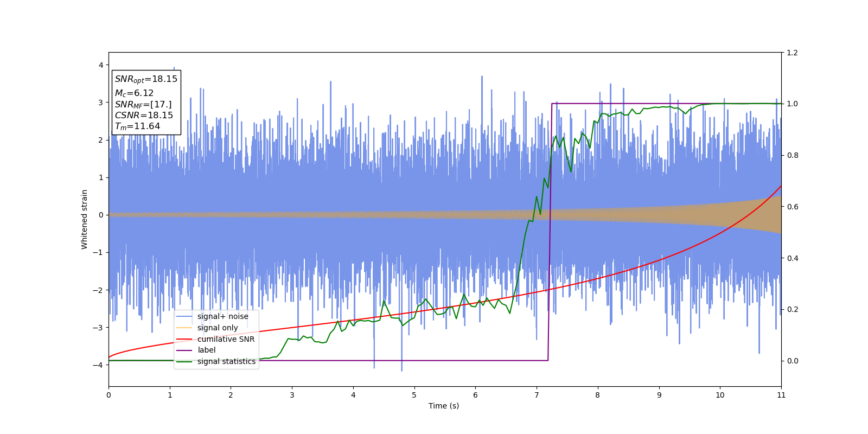The image size is (868, 434).
Task: Click the SNR_MF=[17.] annotation text
Action: tap(143, 104)
